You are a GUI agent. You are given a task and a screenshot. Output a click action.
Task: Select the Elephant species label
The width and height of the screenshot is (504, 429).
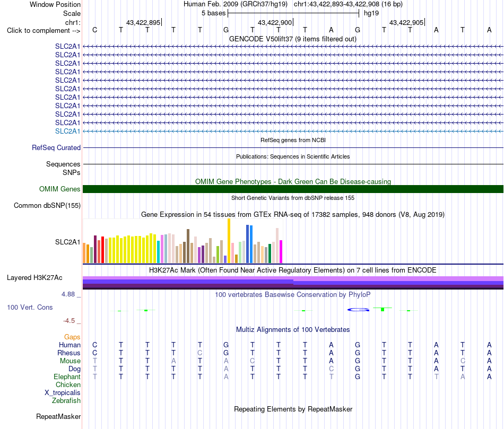coord(67,377)
